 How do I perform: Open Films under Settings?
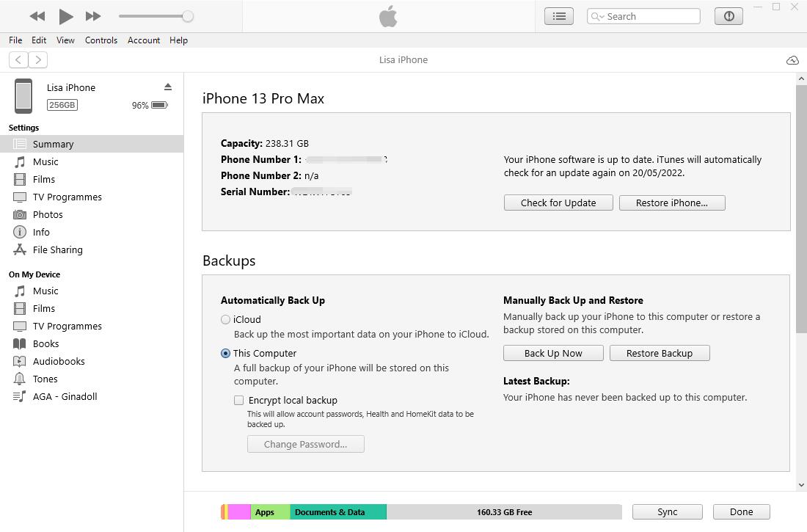tap(92, 179)
